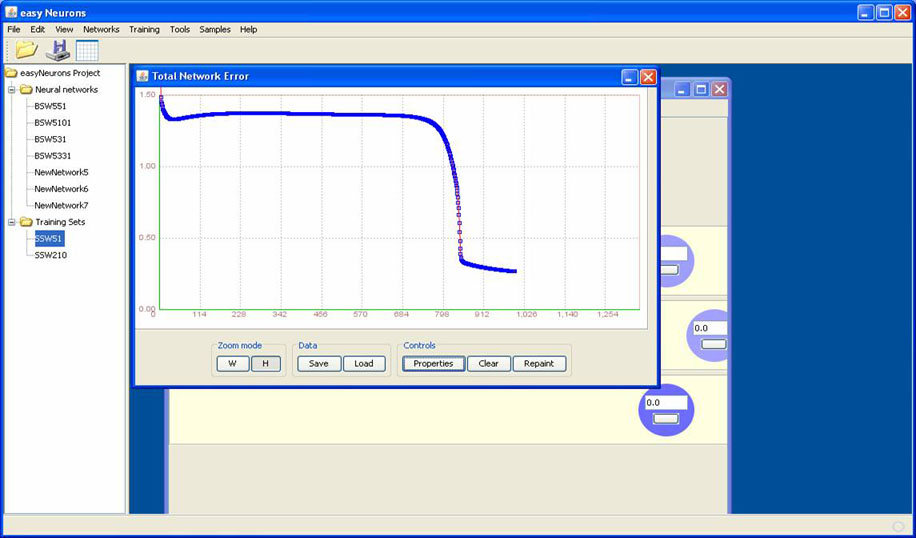Viewport: 916px width, 538px height.
Task: Collapse the Neural networks tree node
Action: (x=12, y=90)
